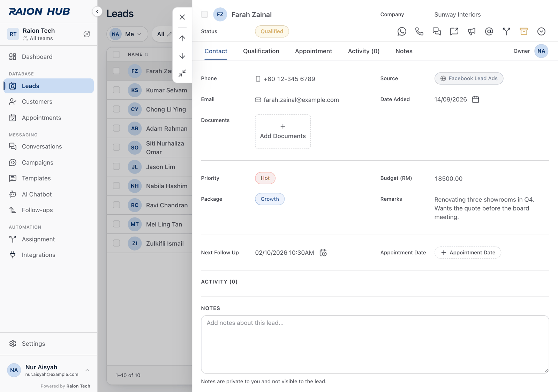Open Next Follow Up date-time picker icon
Viewport: 558px width, 392px height.
323,253
